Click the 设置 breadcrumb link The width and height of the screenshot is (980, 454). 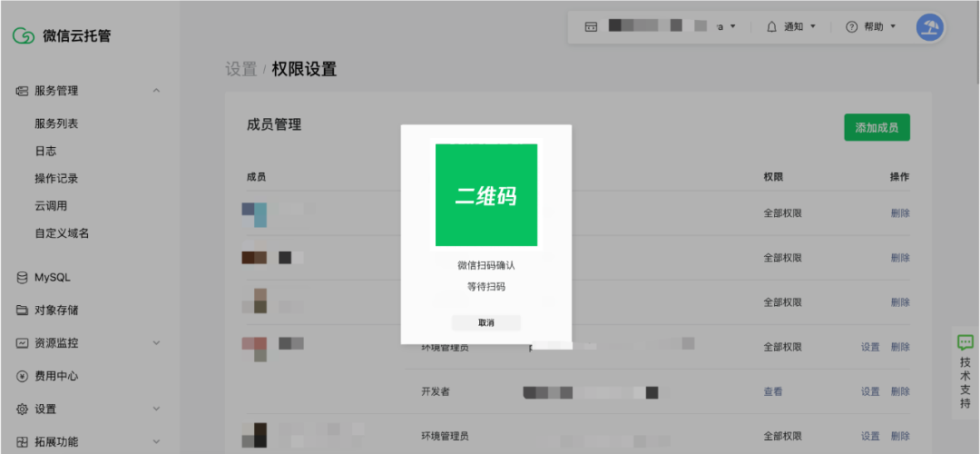coord(241,69)
